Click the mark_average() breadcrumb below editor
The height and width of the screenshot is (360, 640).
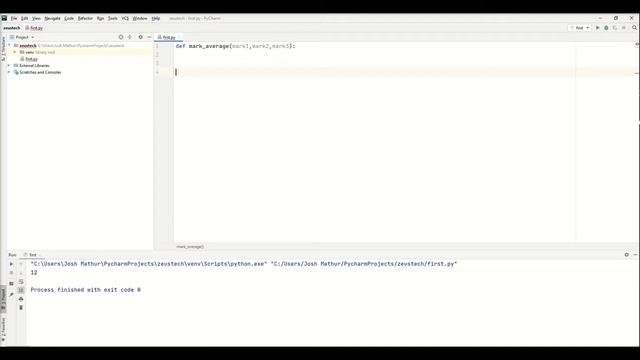click(190, 247)
